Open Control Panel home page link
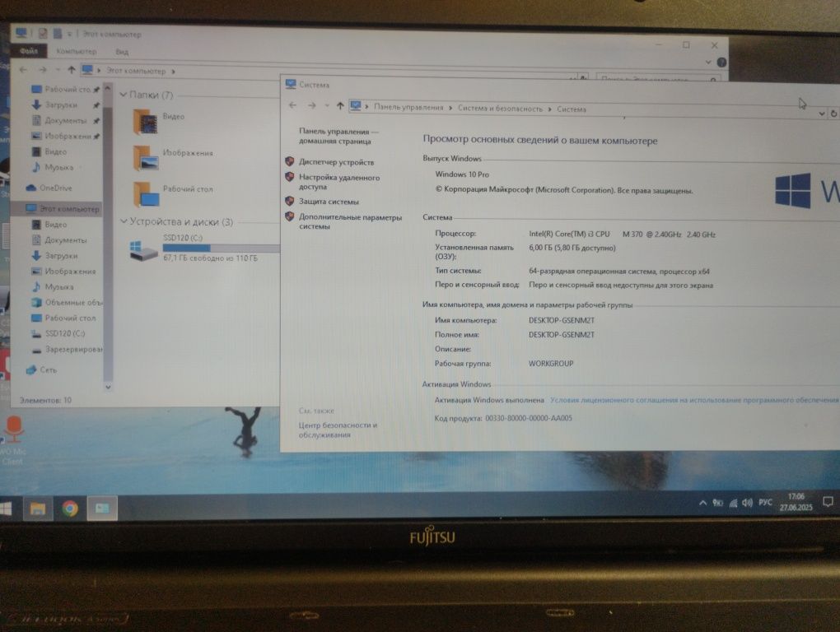The image size is (840, 632). click(338, 136)
